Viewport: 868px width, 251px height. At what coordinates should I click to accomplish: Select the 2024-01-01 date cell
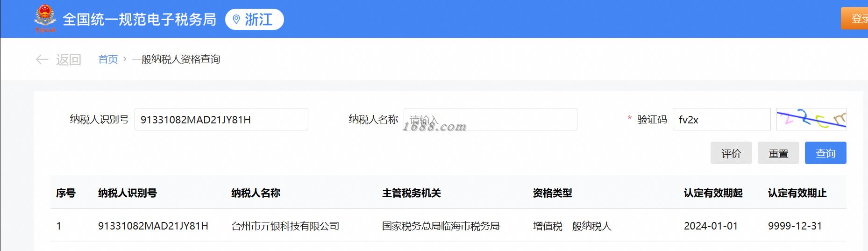coord(711,226)
